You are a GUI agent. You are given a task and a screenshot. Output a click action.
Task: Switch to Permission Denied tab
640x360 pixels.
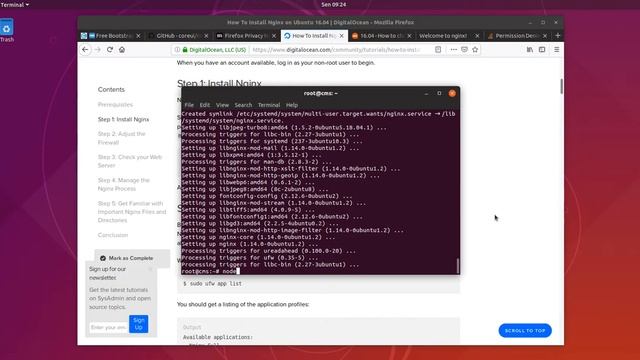517,36
